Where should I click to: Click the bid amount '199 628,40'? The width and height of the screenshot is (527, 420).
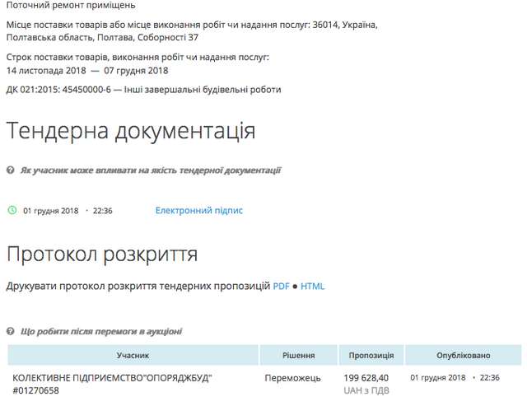(x=366, y=378)
